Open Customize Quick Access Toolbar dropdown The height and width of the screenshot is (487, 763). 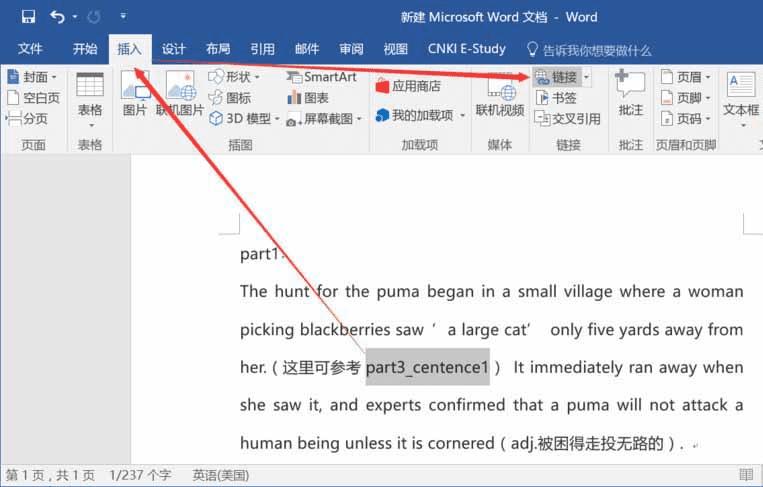tap(123, 17)
